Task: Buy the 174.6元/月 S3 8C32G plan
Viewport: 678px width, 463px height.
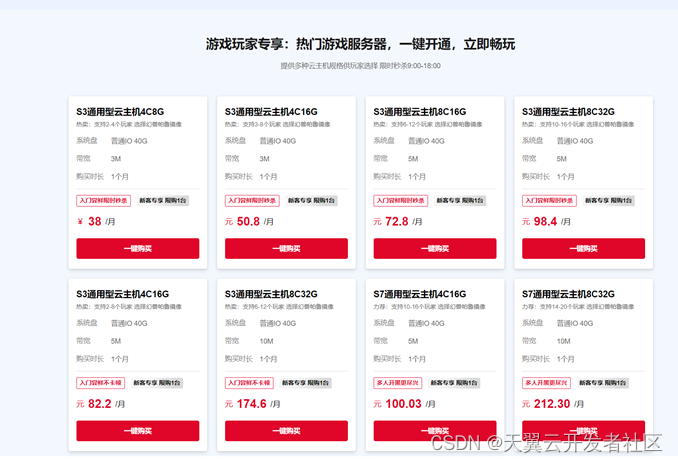Action: (286, 431)
